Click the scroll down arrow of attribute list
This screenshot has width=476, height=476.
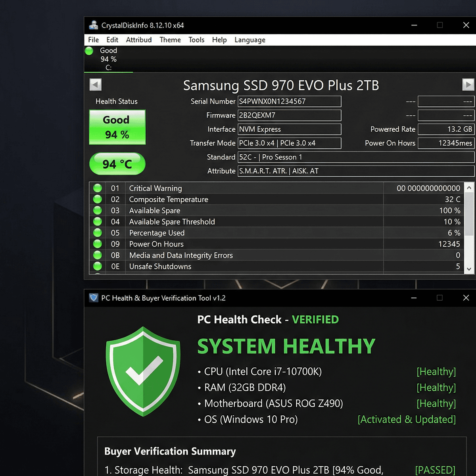coord(469,269)
